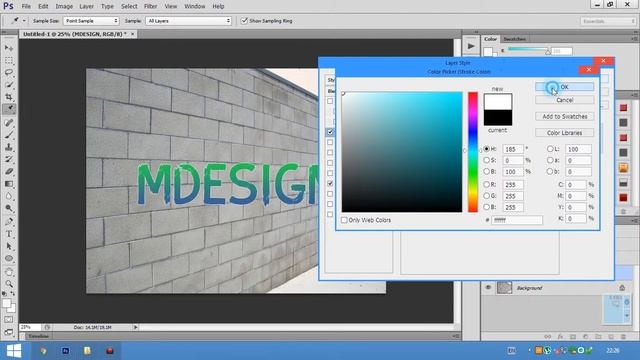Open the Color panel flyout menu

click(x=634, y=39)
